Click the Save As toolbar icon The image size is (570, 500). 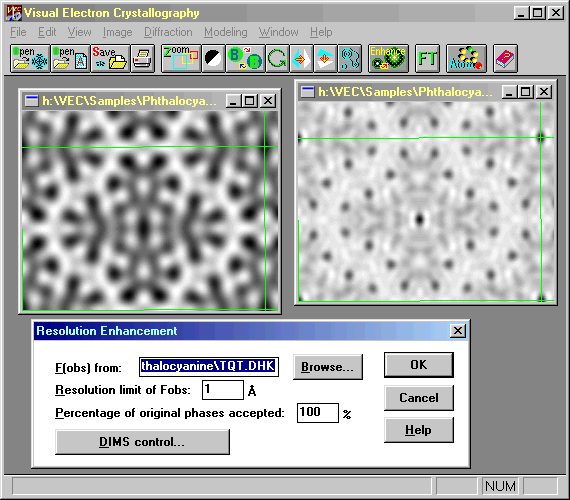click(x=110, y=59)
